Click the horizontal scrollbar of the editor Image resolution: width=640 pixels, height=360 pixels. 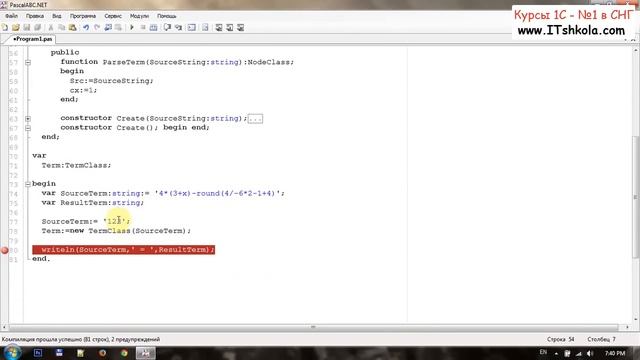pos(313,327)
